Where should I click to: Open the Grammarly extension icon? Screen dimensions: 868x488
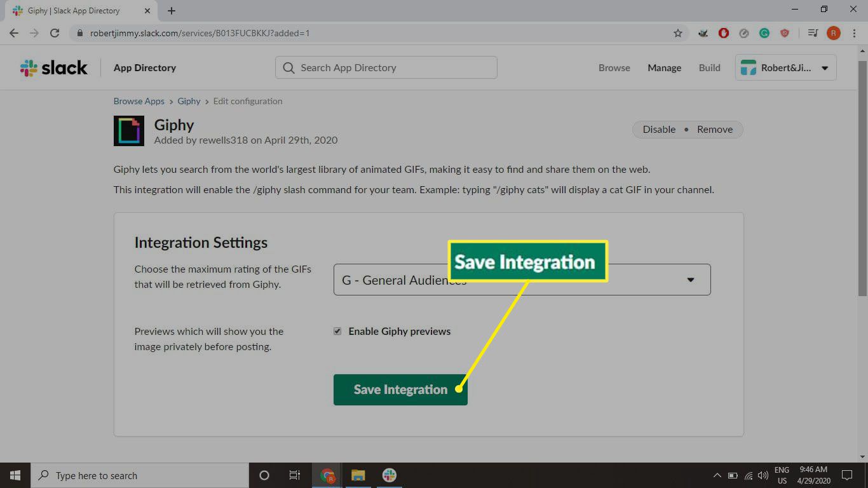764,33
